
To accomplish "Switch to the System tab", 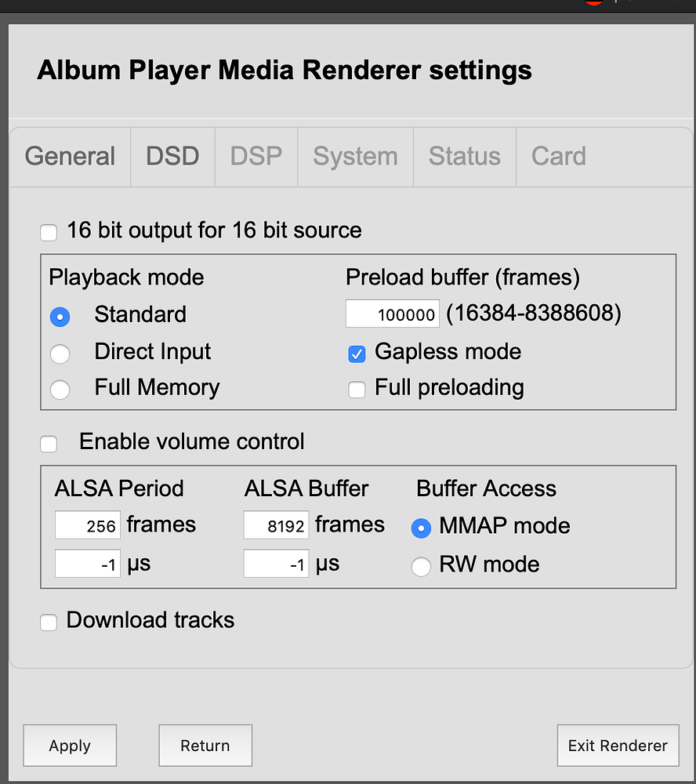I will click(x=355, y=156).
